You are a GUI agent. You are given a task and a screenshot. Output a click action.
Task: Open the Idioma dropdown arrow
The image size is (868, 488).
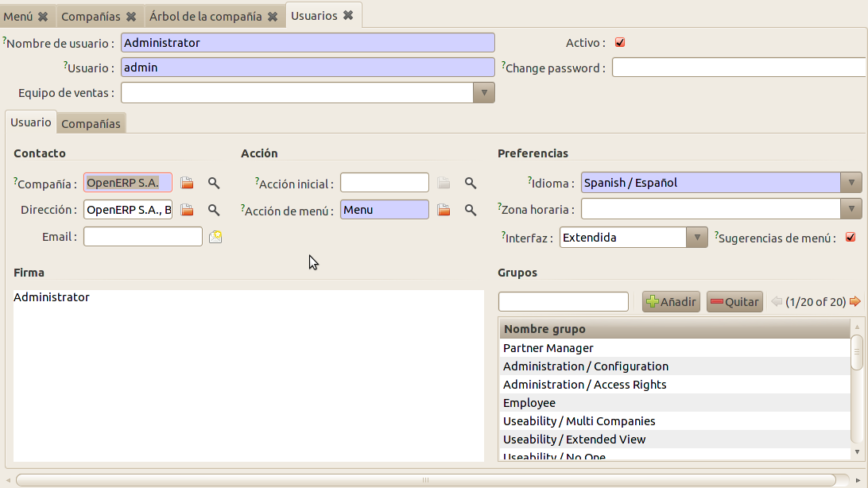click(851, 183)
